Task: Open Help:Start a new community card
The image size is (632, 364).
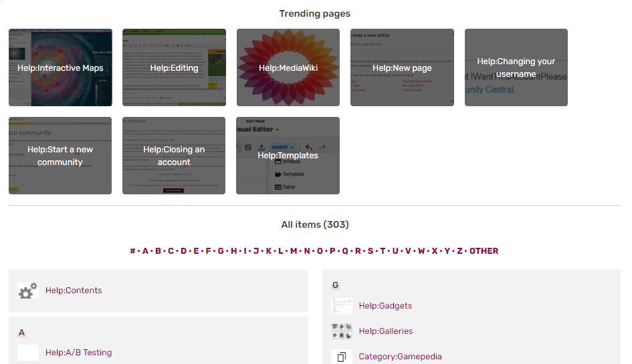Action: (x=60, y=156)
